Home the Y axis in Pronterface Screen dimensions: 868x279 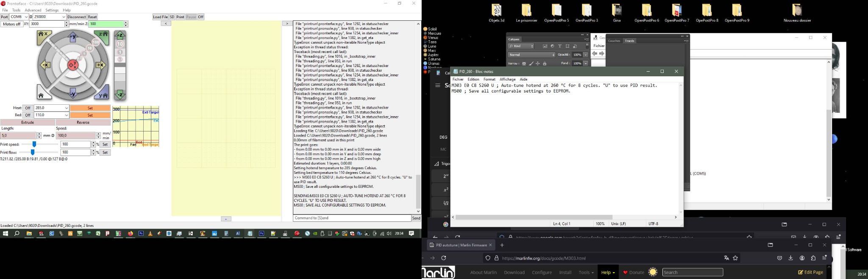point(102,92)
